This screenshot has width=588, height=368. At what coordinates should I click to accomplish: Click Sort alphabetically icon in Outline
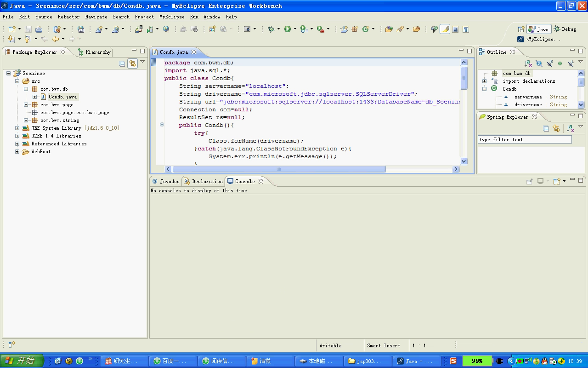click(x=528, y=63)
